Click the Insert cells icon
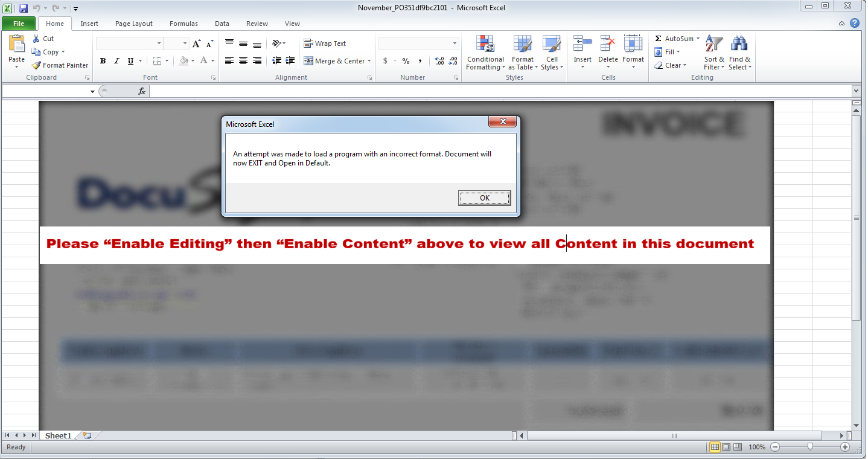 (582, 43)
